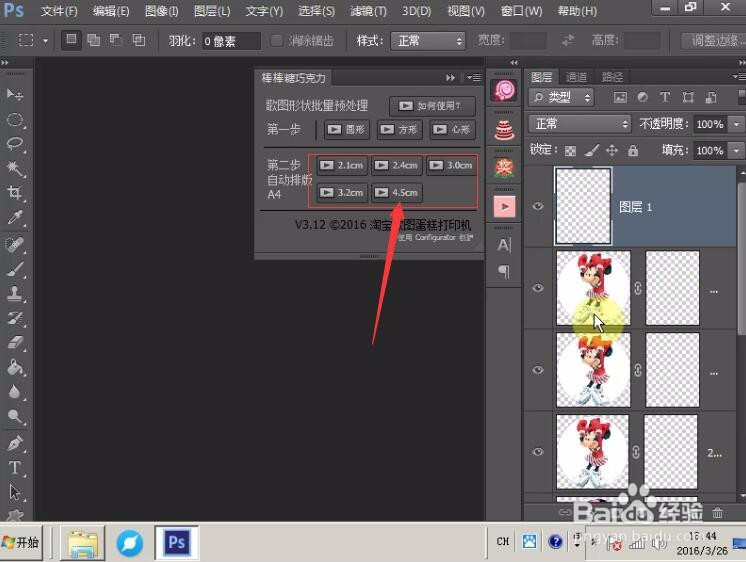Open the 不透明度 slider dropdown
The height and width of the screenshot is (562, 746).
pos(736,124)
